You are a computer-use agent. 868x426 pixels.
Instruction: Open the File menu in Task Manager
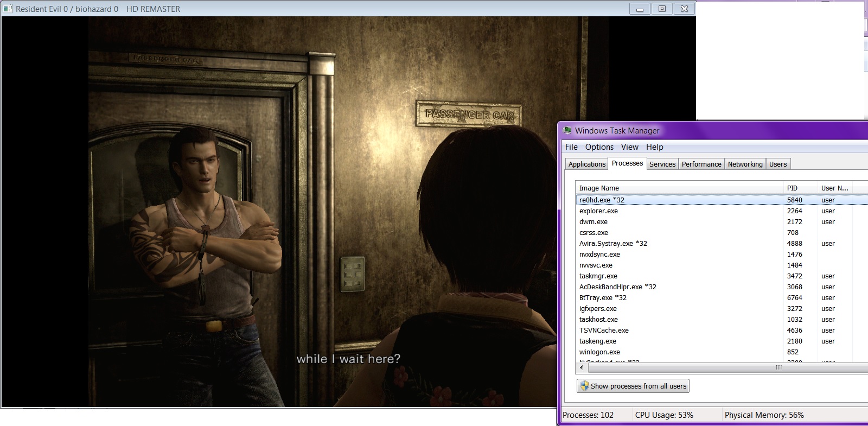click(571, 147)
